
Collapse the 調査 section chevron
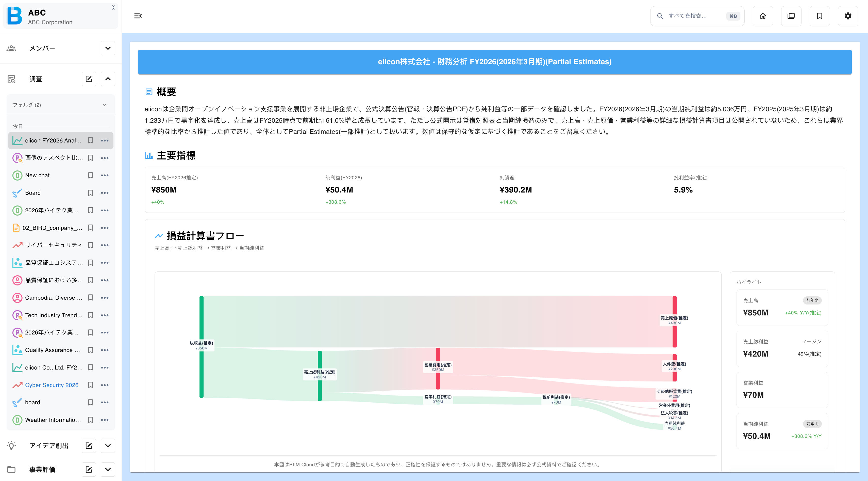click(x=108, y=79)
